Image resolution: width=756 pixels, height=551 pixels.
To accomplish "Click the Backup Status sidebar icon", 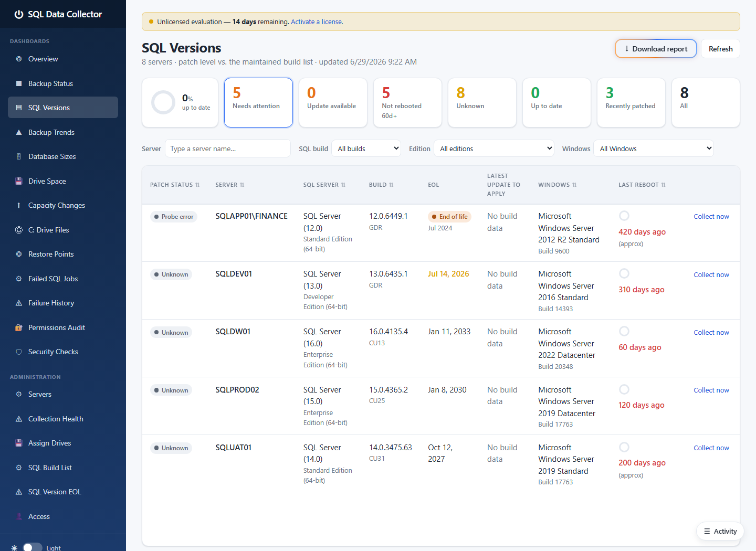I will point(19,83).
